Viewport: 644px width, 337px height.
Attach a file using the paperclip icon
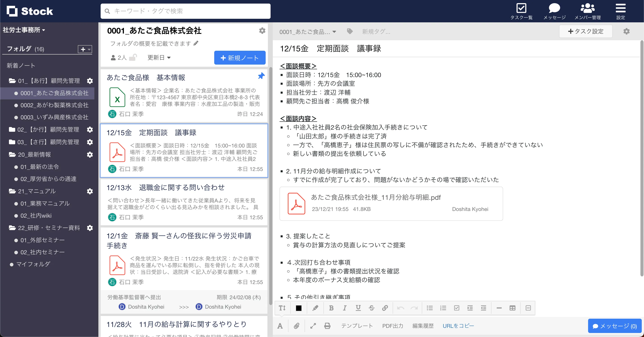coord(297,326)
